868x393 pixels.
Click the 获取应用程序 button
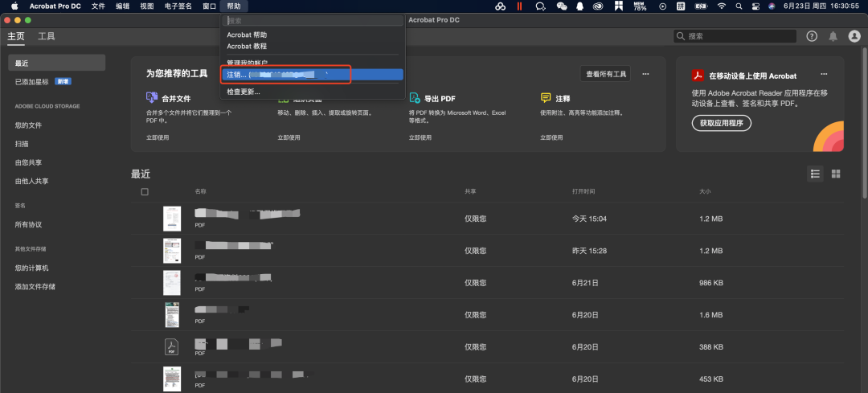pyautogui.click(x=721, y=123)
